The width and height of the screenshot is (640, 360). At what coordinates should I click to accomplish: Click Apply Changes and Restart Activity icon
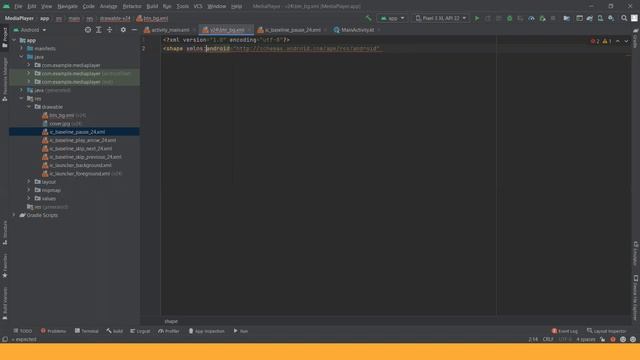pos(487,18)
